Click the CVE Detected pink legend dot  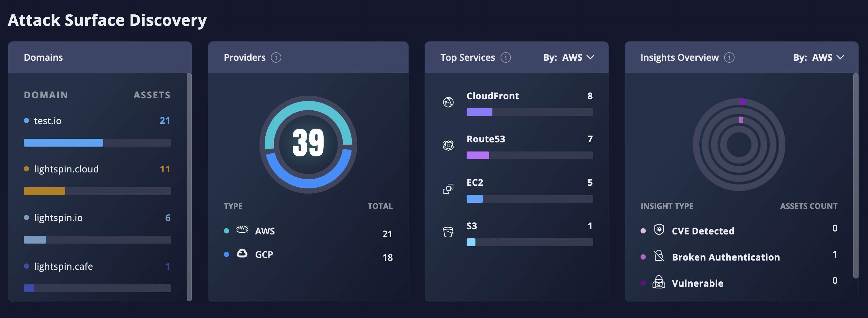[643, 231]
